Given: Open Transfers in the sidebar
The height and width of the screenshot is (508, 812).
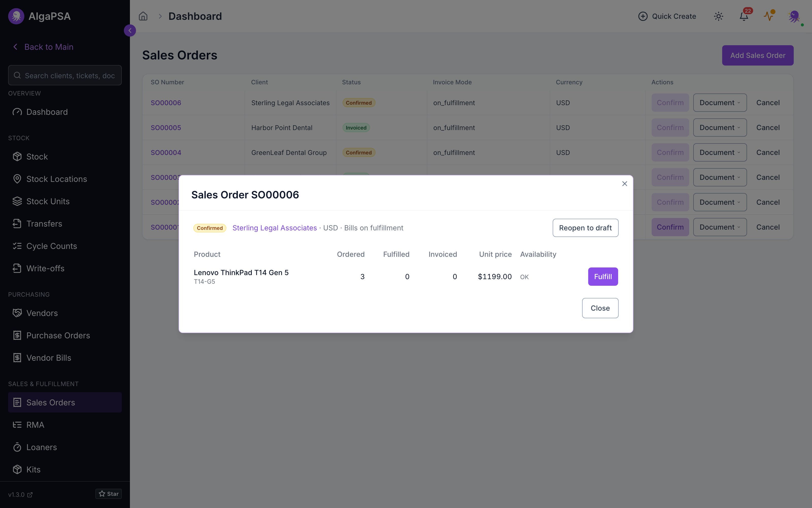Looking at the screenshot, I should point(65,224).
